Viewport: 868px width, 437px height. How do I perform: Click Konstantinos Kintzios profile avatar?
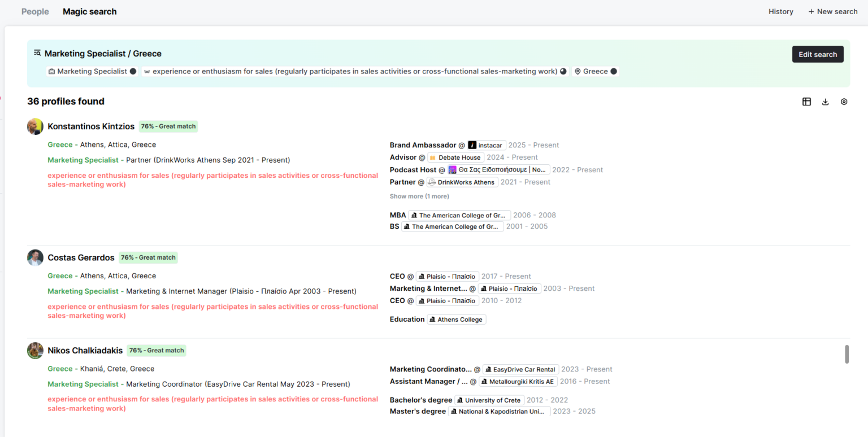pyautogui.click(x=35, y=126)
